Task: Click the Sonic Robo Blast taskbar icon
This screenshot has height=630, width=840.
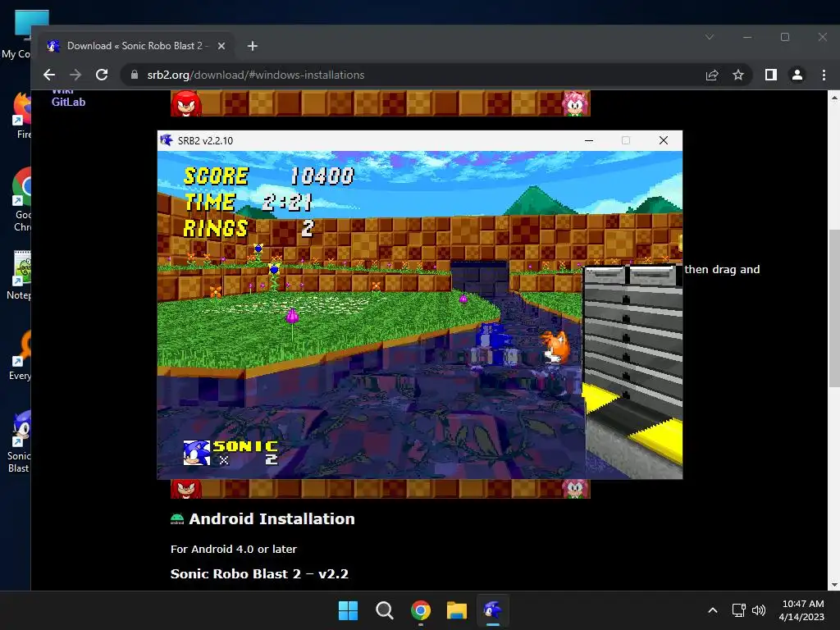Action: [x=493, y=610]
